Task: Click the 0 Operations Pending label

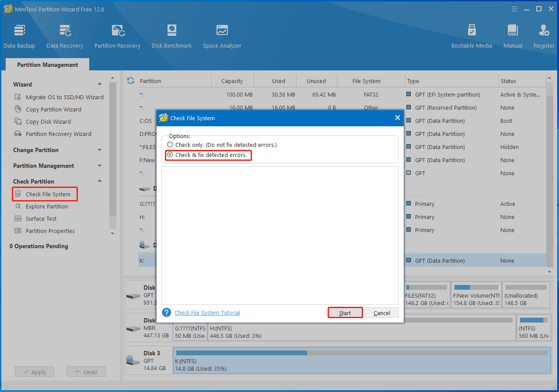Action: (x=39, y=246)
